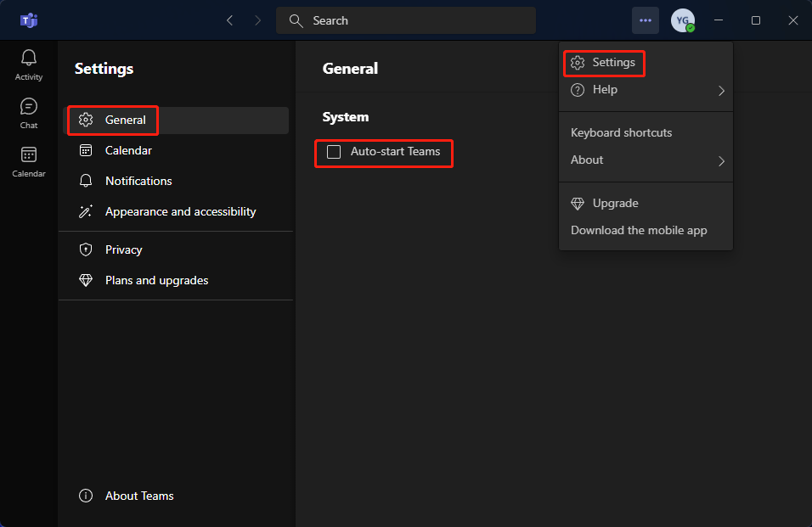812x527 pixels.
Task: Choose Download the mobile app
Action: pos(646,231)
